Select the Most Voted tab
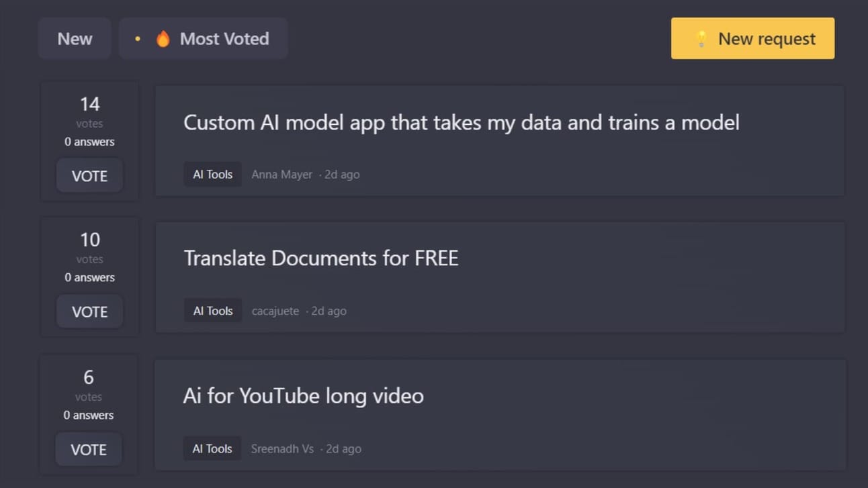868x488 pixels. click(204, 39)
